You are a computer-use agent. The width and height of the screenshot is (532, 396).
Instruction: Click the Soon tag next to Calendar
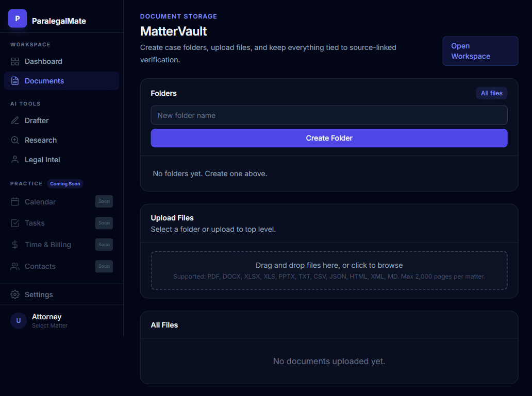tap(104, 201)
